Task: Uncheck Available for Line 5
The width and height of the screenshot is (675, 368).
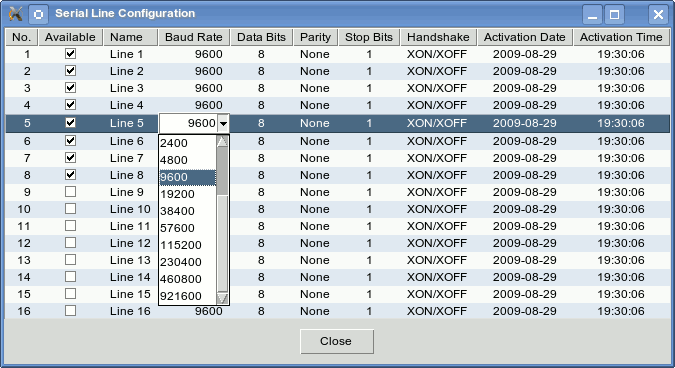Action: (71, 123)
